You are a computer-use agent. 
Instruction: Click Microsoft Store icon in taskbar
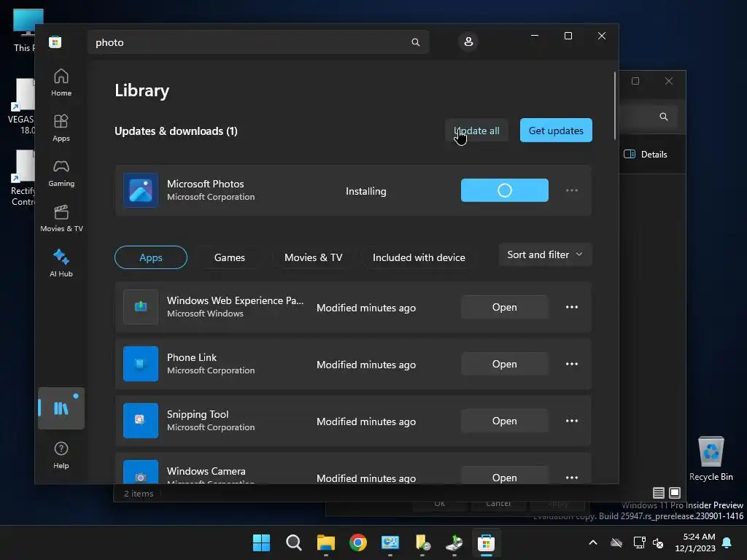[x=486, y=542]
